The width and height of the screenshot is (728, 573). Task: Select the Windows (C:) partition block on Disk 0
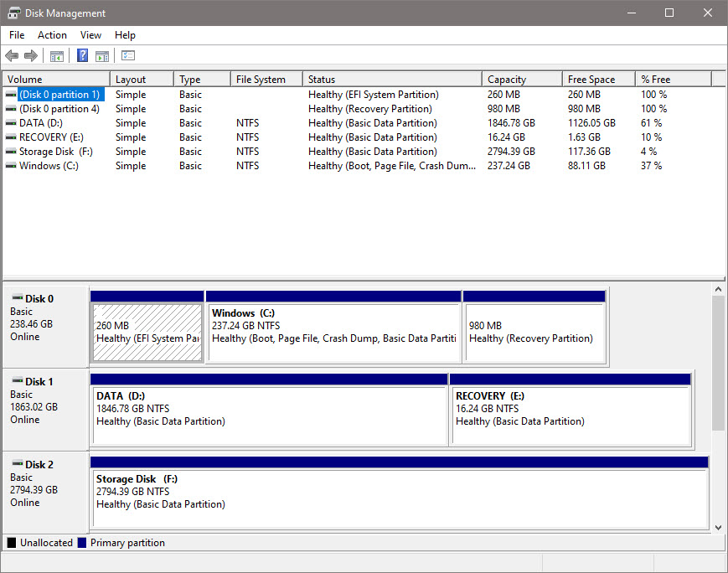pos(333,327)
